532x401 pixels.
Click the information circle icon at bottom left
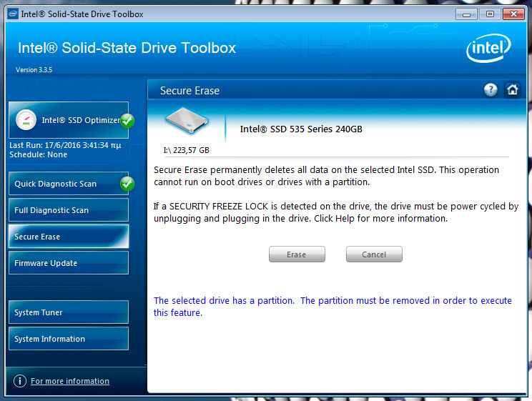click(x=20, y=381)
